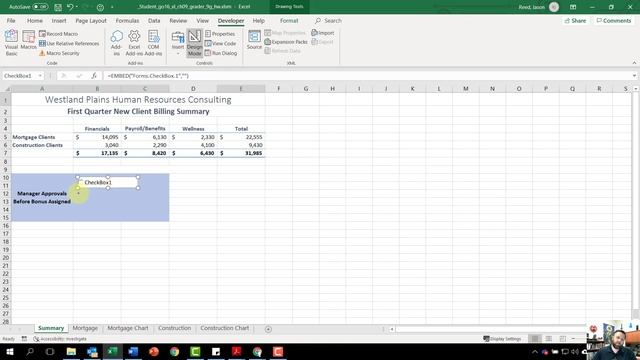Toggle Design Mode button

point(194,42)
